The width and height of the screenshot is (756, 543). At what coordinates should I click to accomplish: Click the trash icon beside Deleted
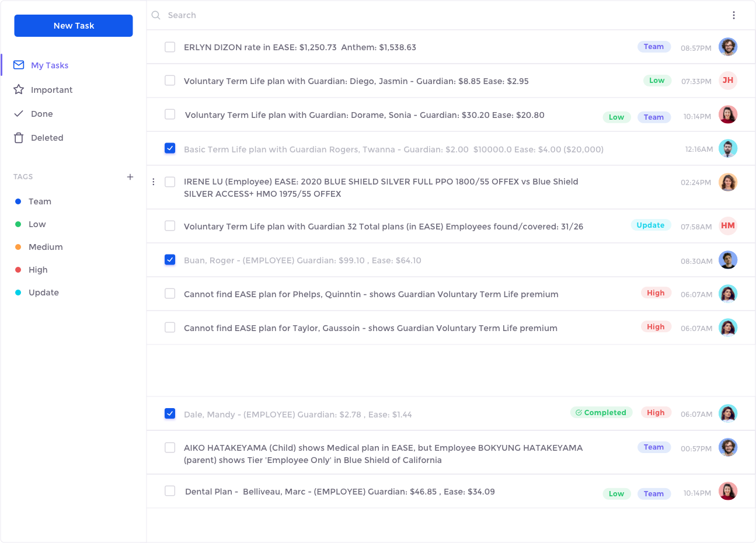click(19, 138)
